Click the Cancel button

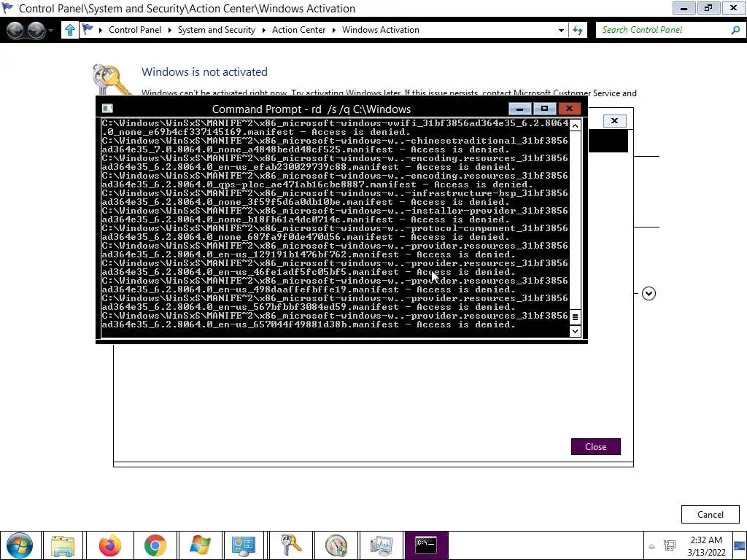711,514
